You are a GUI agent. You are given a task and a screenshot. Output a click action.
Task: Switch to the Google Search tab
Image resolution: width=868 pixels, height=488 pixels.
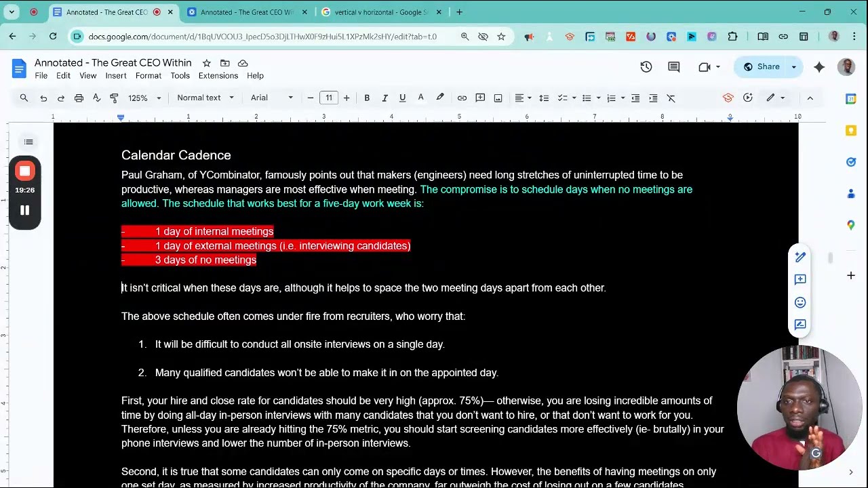(382, 12)
